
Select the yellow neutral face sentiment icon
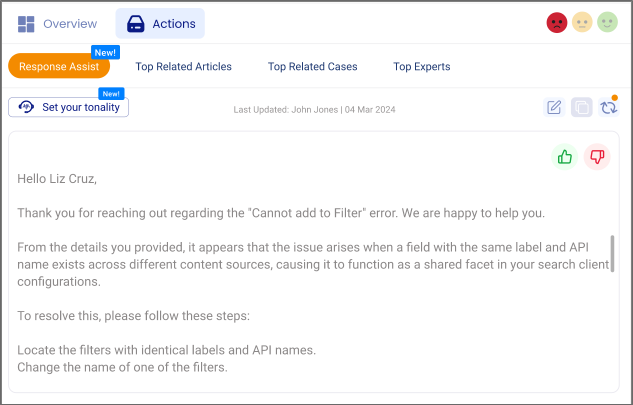(x=582, y=23)
